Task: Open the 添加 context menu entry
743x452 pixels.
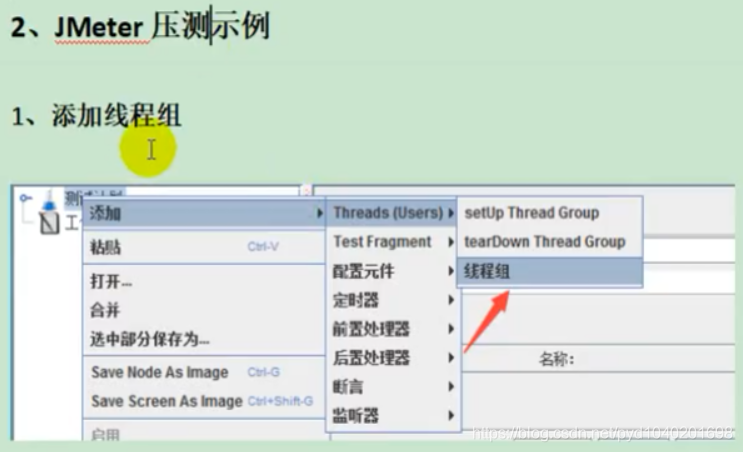Action: tap(204, 213)
